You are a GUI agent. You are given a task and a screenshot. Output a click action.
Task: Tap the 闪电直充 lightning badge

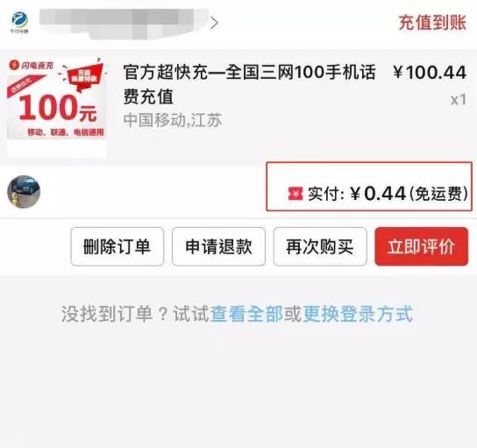click(31, 65)
